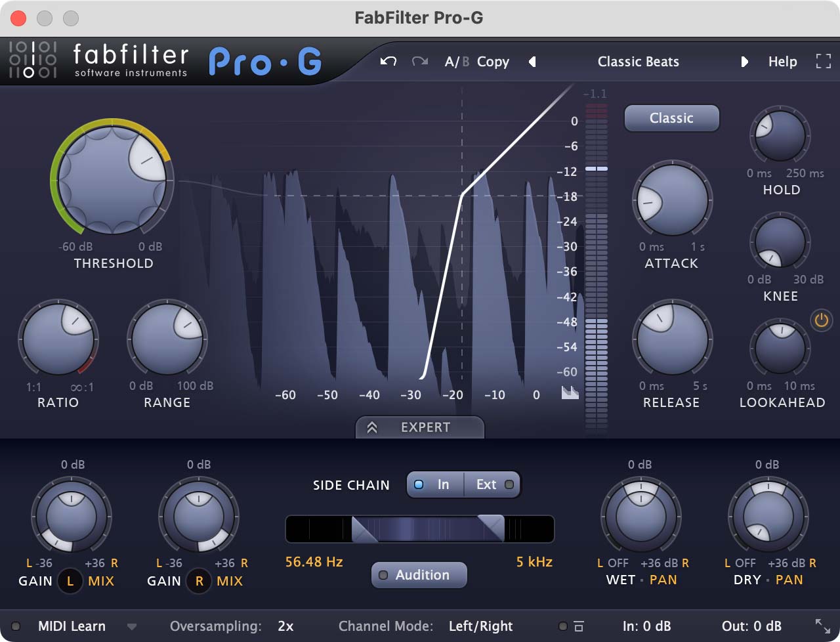The width and height of the screenshot is (840, 642).
Task: Click the R channel selector button
Action: click(x=199, y=581)
